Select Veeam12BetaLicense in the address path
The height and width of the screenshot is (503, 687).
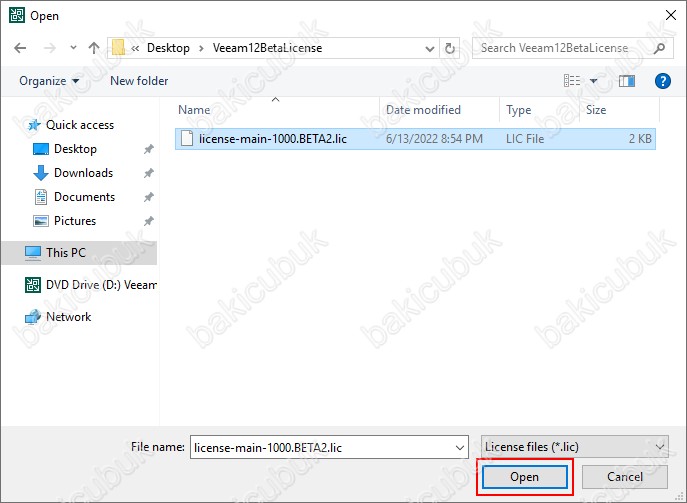267,48
